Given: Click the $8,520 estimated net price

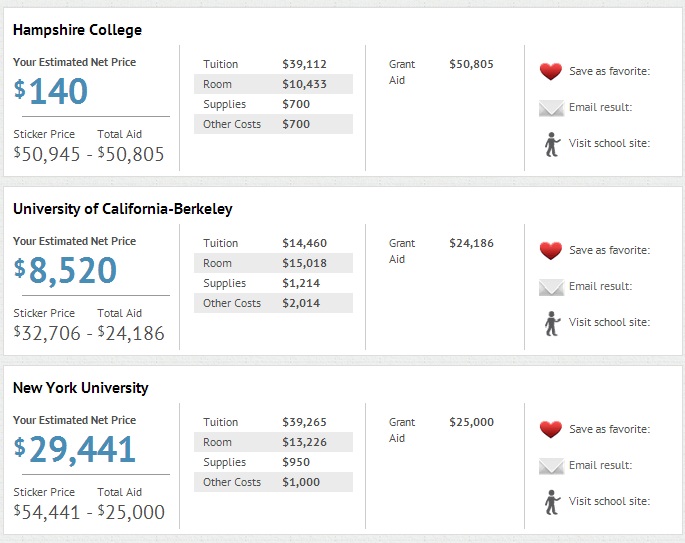Looking at the screenshot, I should pos(66,270).
